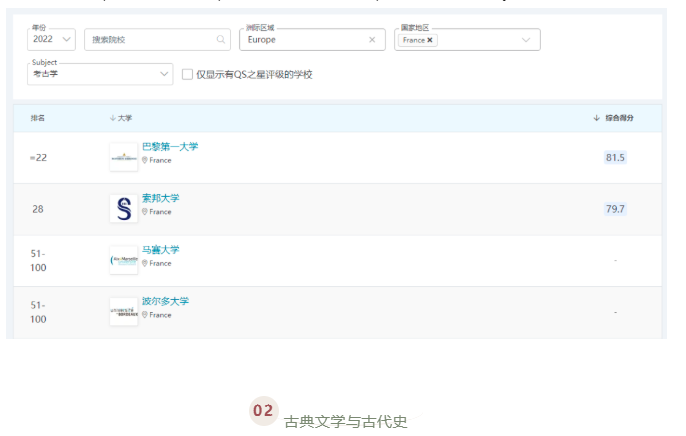Click the sort arrow icon beside 大学
686x436 pixels.
click(x=112, y=118)
